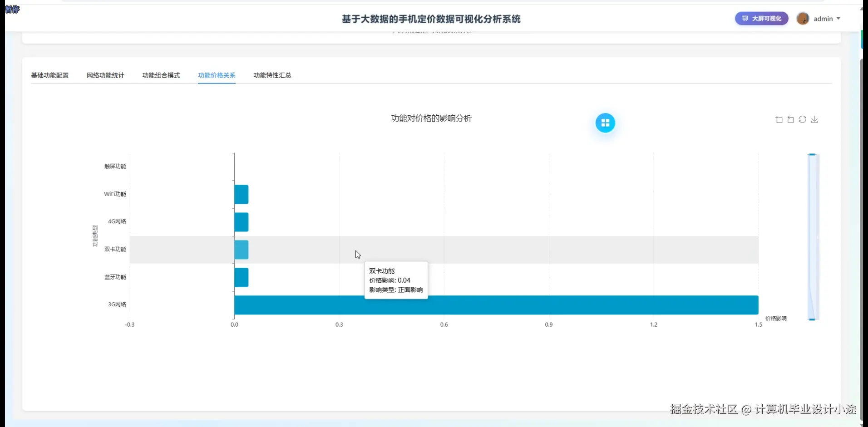The image size is (868, 427).
Task: Switch to the 基础功能配置 tab
Action: (x=49, y=75)
